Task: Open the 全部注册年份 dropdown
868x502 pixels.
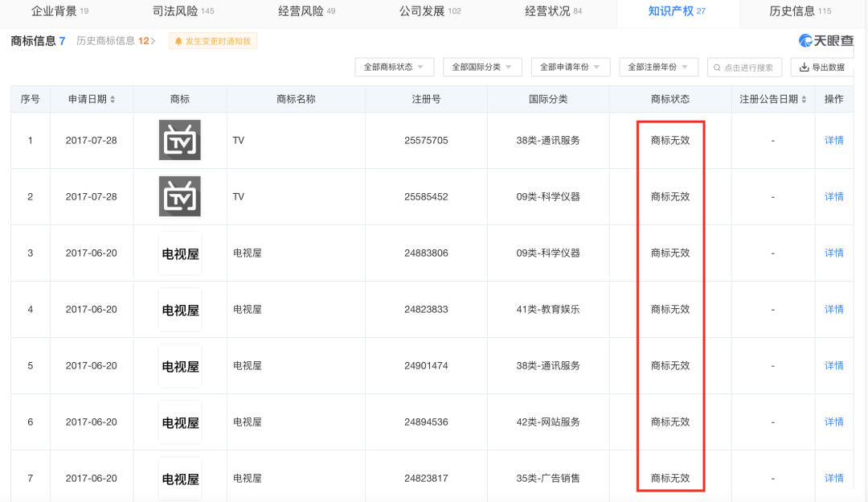Action: coord(658,67)
